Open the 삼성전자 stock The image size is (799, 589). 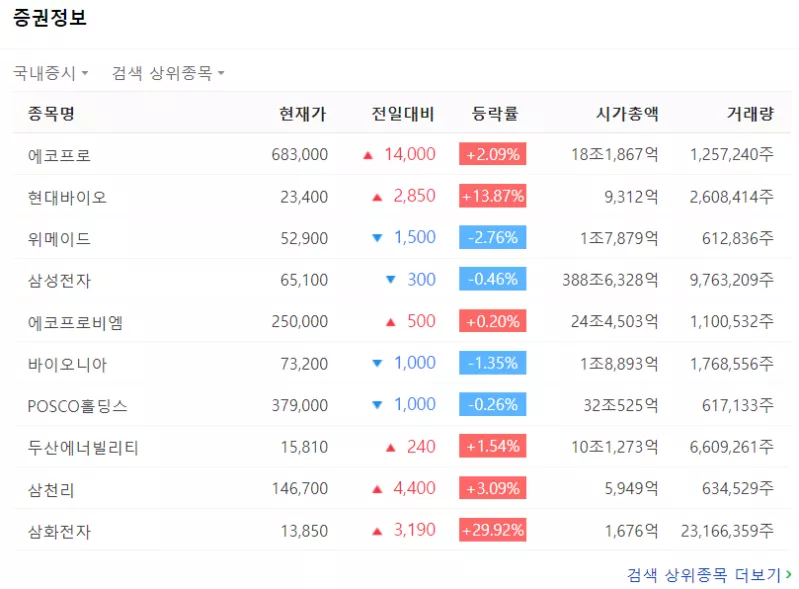[59, 280]
